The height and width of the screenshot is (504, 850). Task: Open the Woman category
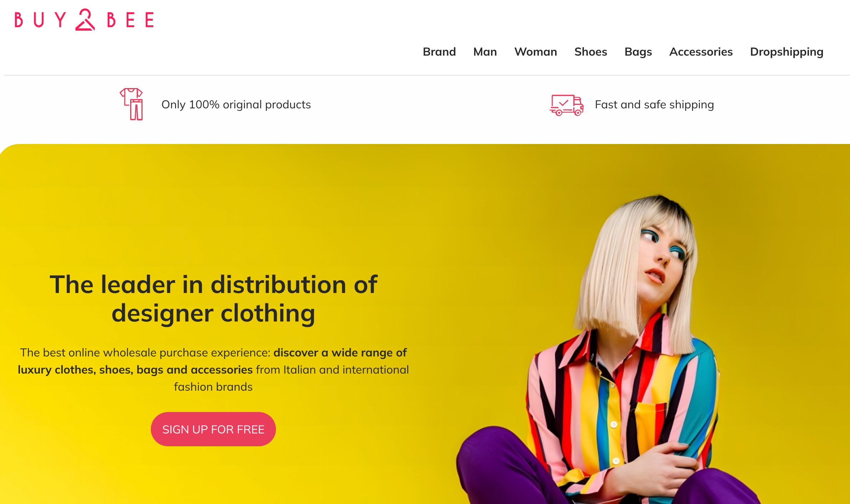(x=536, y=52)
